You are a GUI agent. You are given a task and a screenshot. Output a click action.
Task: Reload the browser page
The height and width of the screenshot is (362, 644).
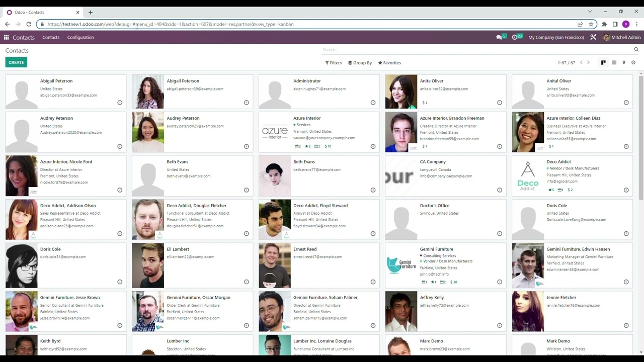[x=29, y=24]
